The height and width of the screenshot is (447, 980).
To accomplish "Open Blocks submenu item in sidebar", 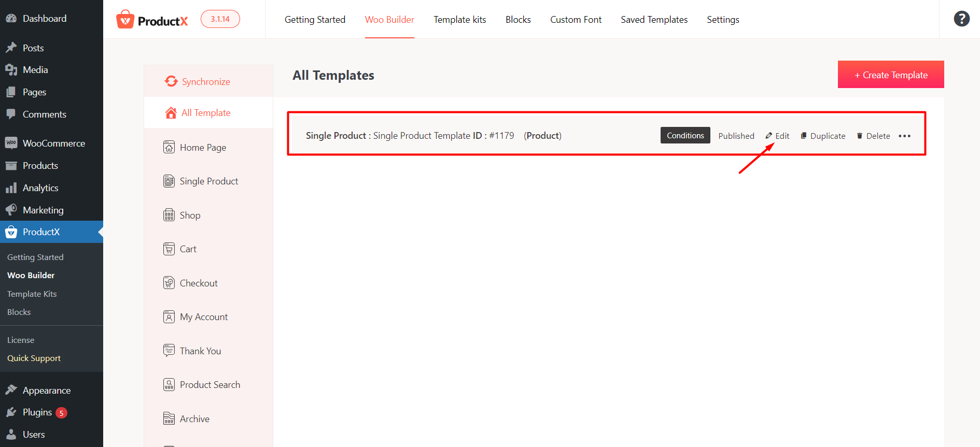I will pyautogui.click(x=19, y=312).
